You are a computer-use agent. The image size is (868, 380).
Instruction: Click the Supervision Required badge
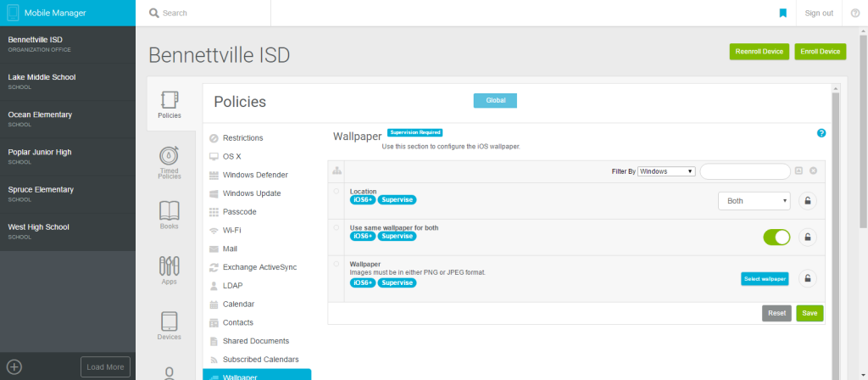[x=415, y=132]
